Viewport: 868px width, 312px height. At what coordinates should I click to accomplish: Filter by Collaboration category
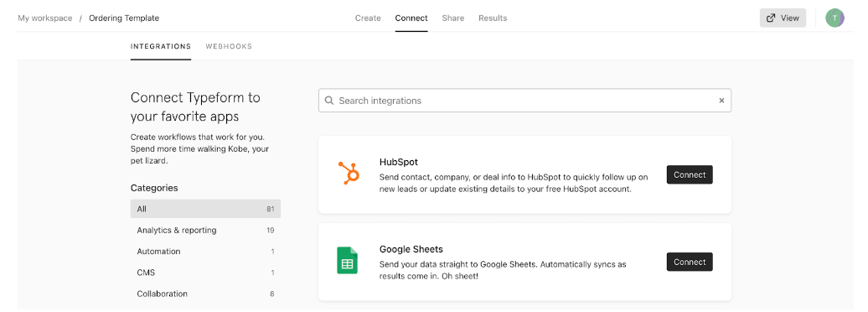click(205, 294)
